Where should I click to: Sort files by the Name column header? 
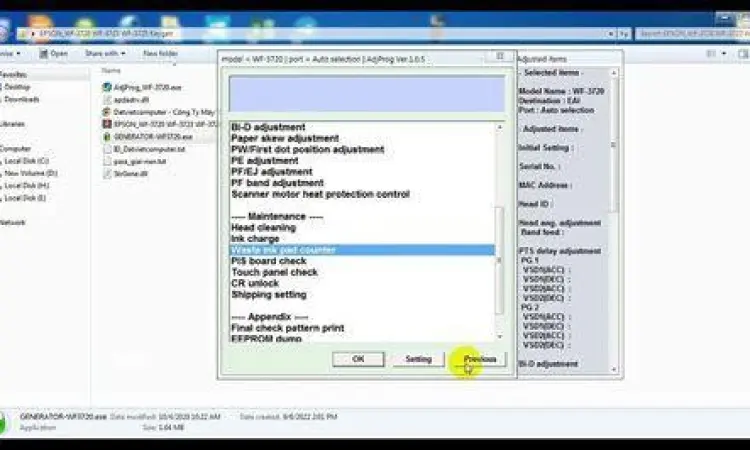(111, 71)
